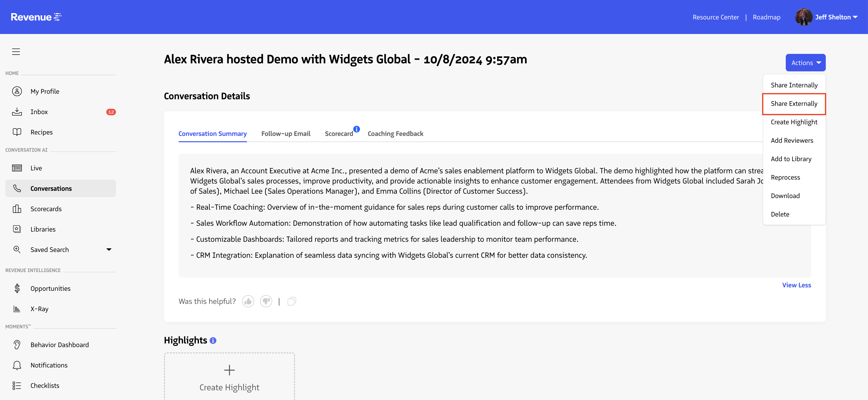Click the View Less link
Image resolution: width=868 pixels, height=400 pixels.
pyautogui.click(x=796, y=285)
